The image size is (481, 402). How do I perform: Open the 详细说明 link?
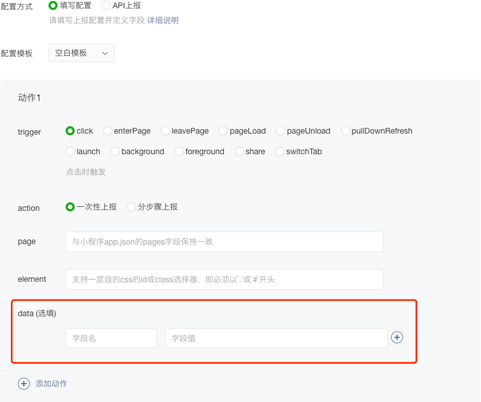[163, 20]
